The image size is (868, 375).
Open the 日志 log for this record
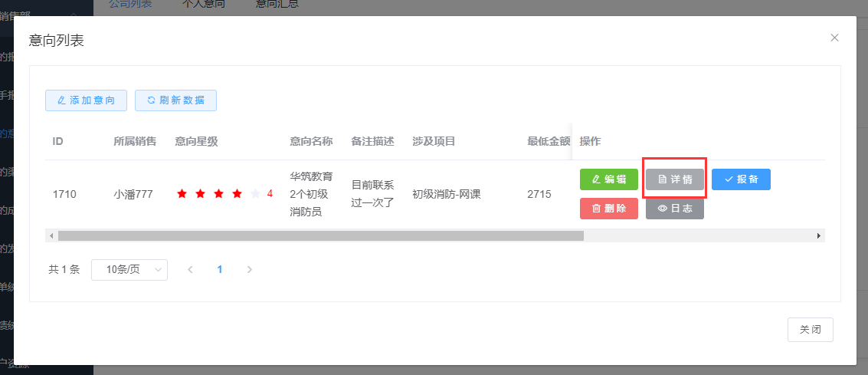coord(674,209)
